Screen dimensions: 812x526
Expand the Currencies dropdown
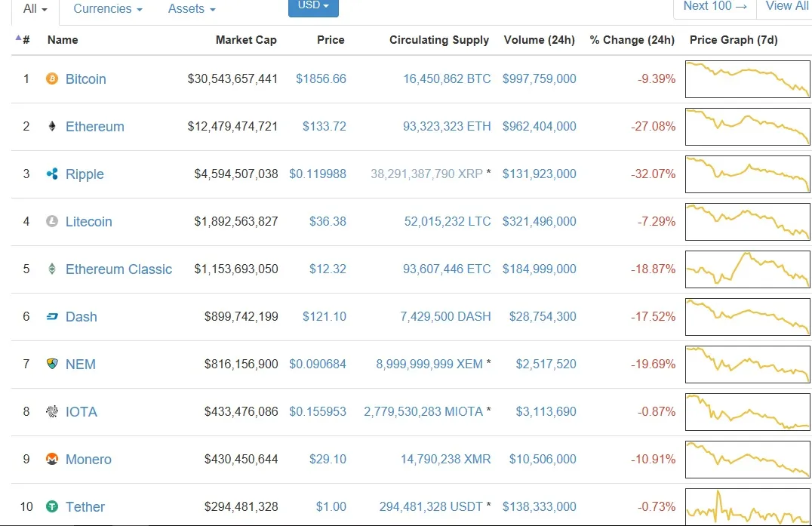tap(108, 9)
